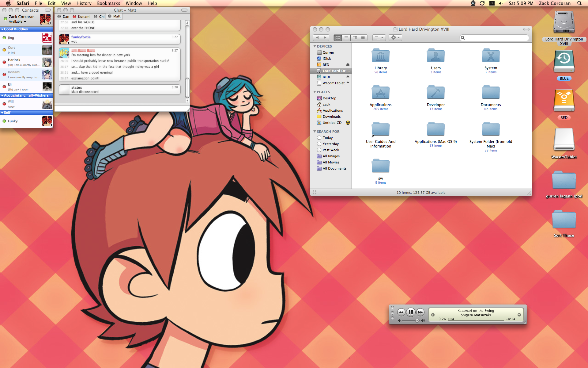
Task: Click the BLUE Time Machine desktop drive
Action: point(564,61)
